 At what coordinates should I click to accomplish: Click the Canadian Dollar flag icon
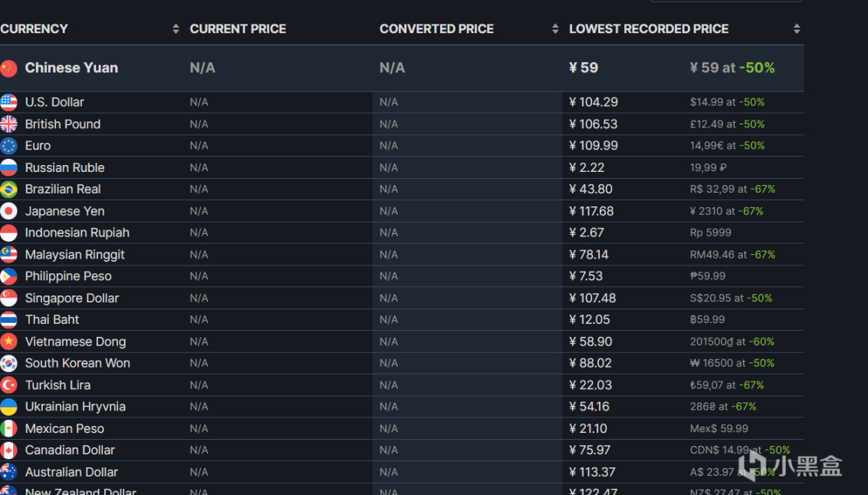(x=8, y=450)
